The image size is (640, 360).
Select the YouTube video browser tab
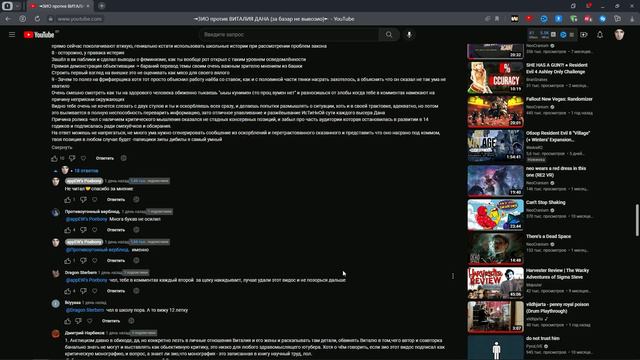60,6
